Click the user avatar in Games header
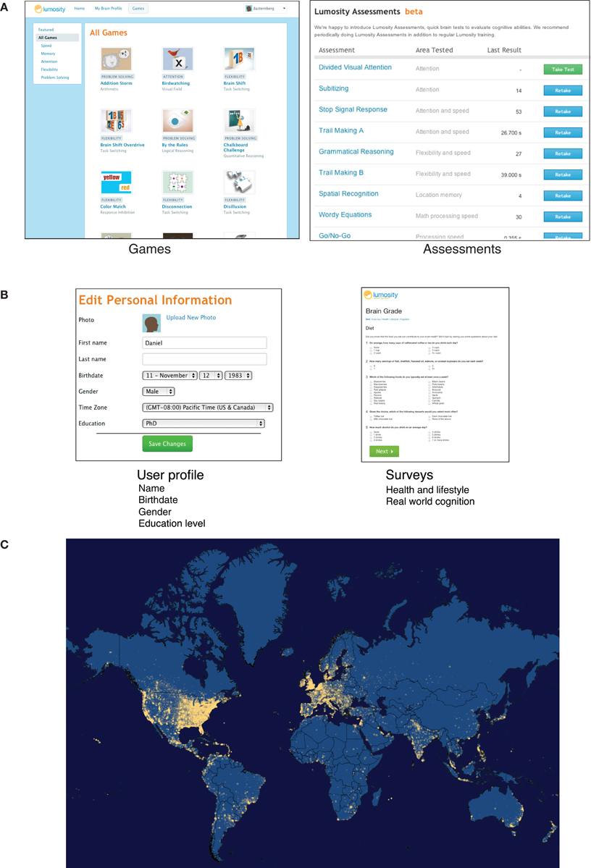This screenshot has width=591, height=868. pos(248,8)
